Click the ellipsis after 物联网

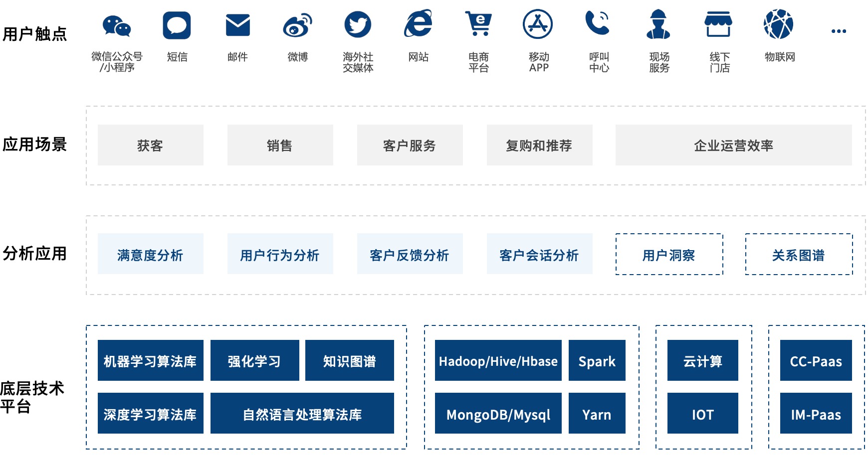point(839,30)
